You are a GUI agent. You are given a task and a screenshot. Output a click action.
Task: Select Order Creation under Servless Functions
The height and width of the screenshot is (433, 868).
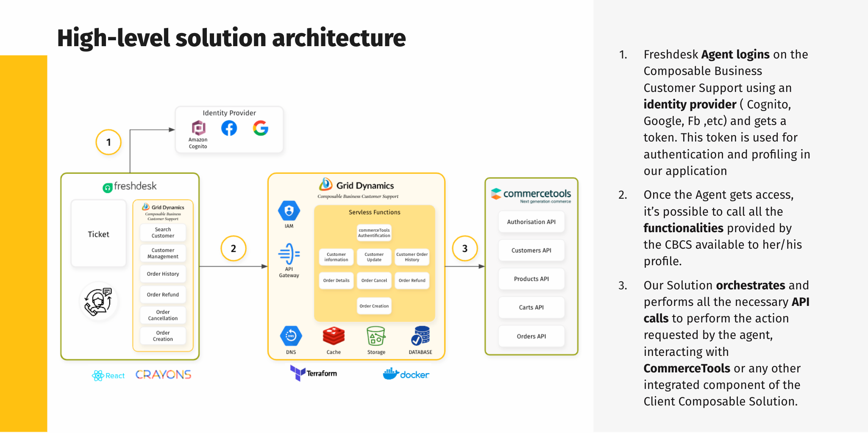pos(374,306)
